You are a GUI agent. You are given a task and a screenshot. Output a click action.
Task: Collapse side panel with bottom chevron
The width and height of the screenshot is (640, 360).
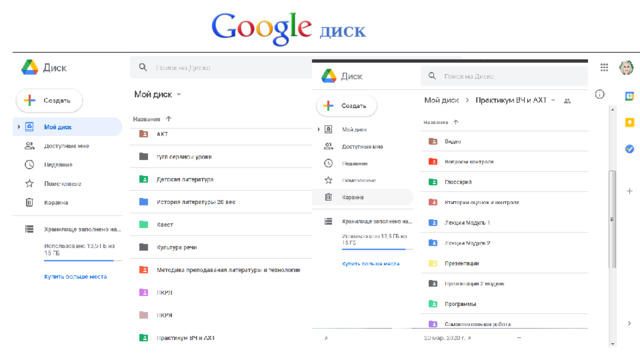629,323
